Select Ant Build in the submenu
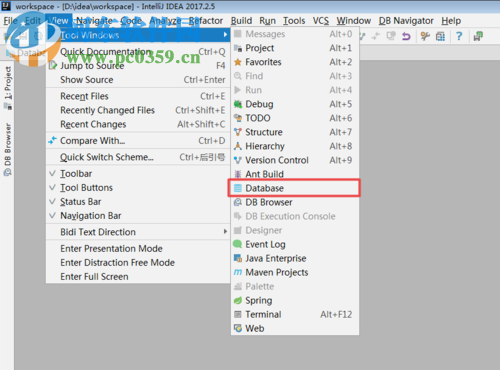Screen dimensions: 500x370 tap(295, 174)
